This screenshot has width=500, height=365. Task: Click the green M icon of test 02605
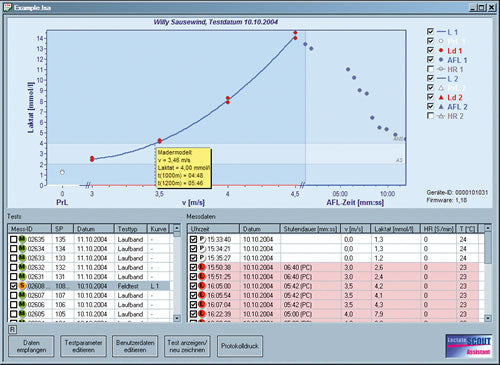tap(22, 314)
